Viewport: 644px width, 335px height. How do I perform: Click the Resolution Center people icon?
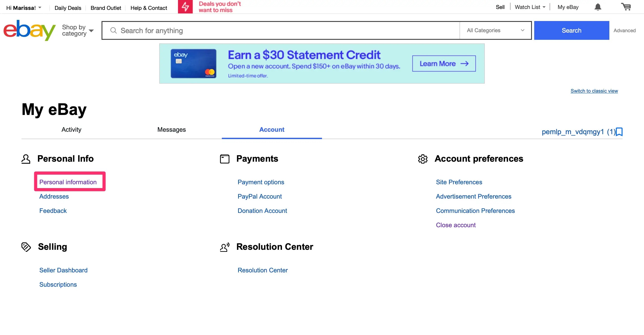pos(225,247)
